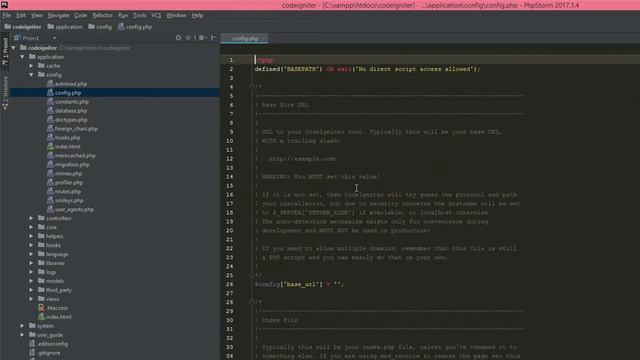The width and height of the screenshot is (640, 360).
Task: Toggle the code fold marker at line 28
Action: coord(251,302)
